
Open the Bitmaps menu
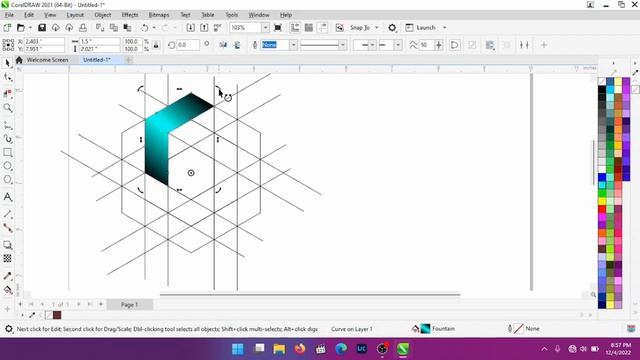(x=158, y=15)
